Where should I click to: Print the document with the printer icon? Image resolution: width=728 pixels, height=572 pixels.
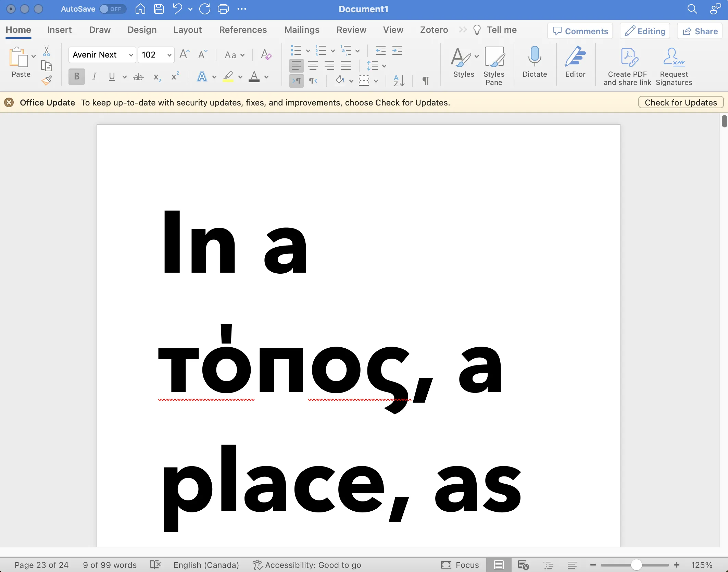click(x=223, y=9)
